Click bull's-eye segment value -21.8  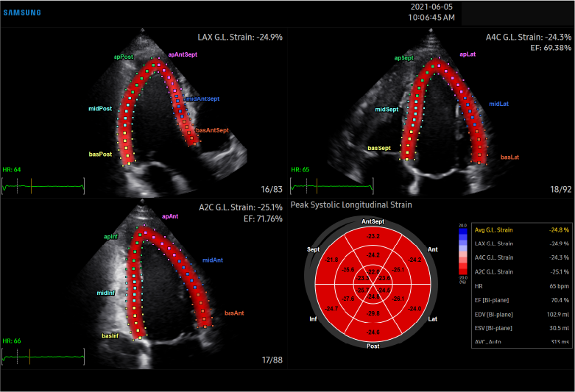[x=331, y=260]
